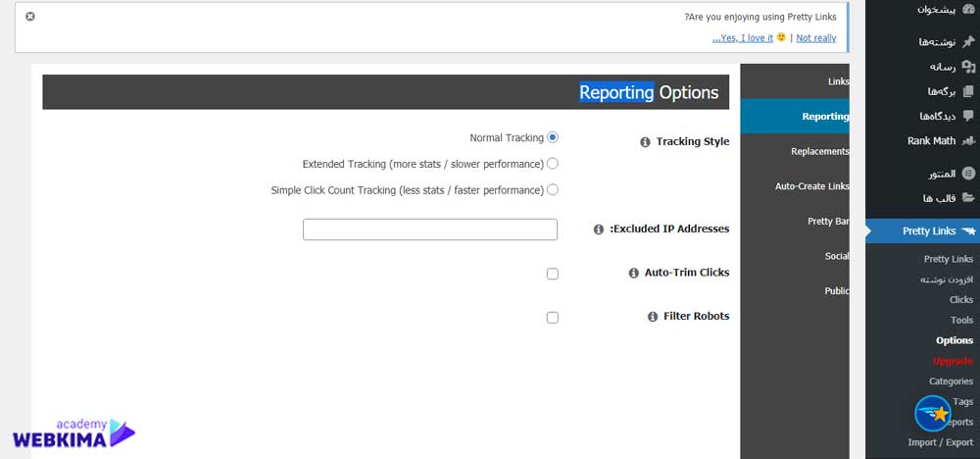Open the قالب ها templates menu item
The width and height of the screenshot is (980, 459).
point(922,198)
